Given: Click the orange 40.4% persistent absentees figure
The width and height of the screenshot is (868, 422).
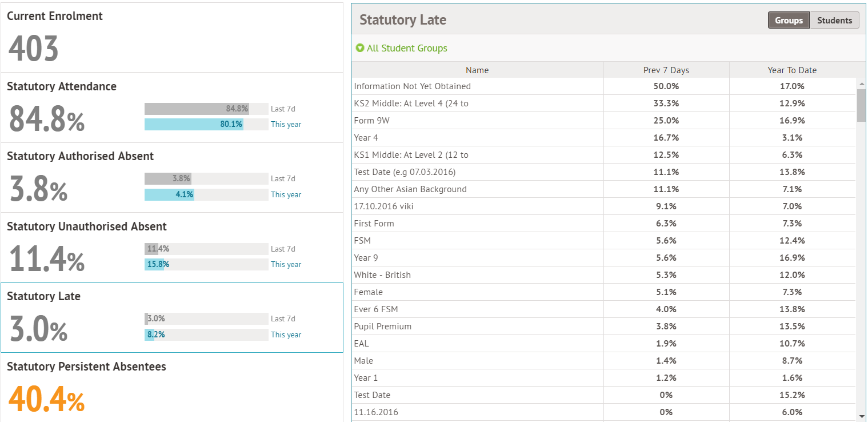Looking at the screenshot, I should pyautogui.click(x=46, y=399).
